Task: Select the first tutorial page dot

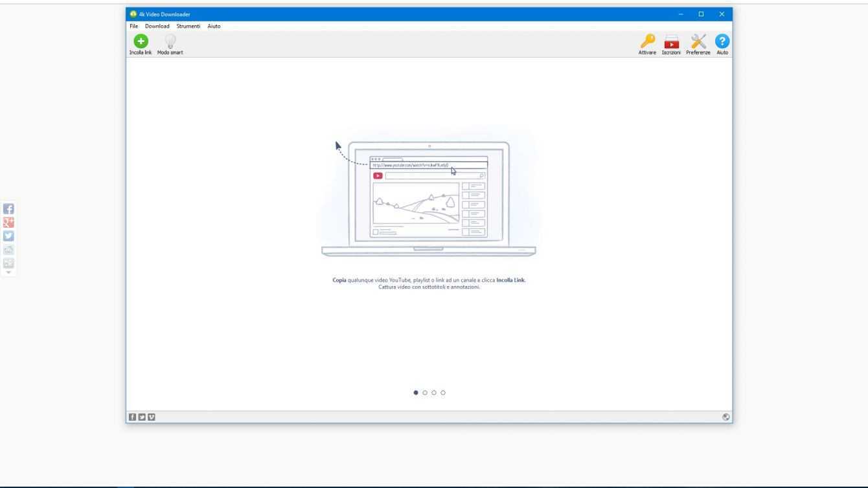Action: pos(416,392)
